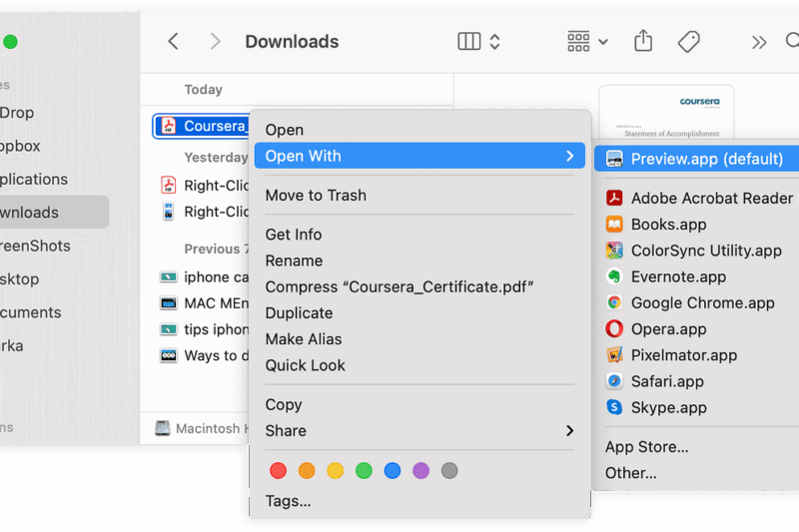The image size is (799, 532).
Task: Click the Tags toolbar icon
Action: pyautogui.click(x=688, y=41)
